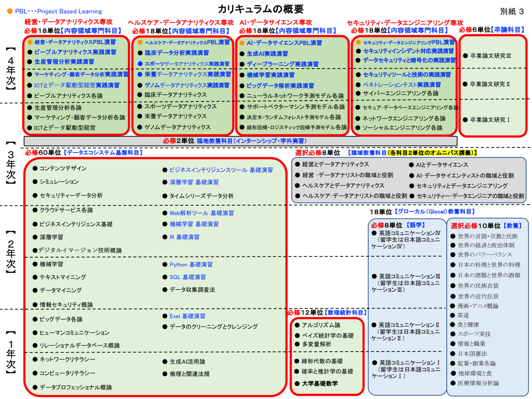Click 卒業論文研究Ⅲ
Screen dimensions: 532x399
click(x=490, y=56)
